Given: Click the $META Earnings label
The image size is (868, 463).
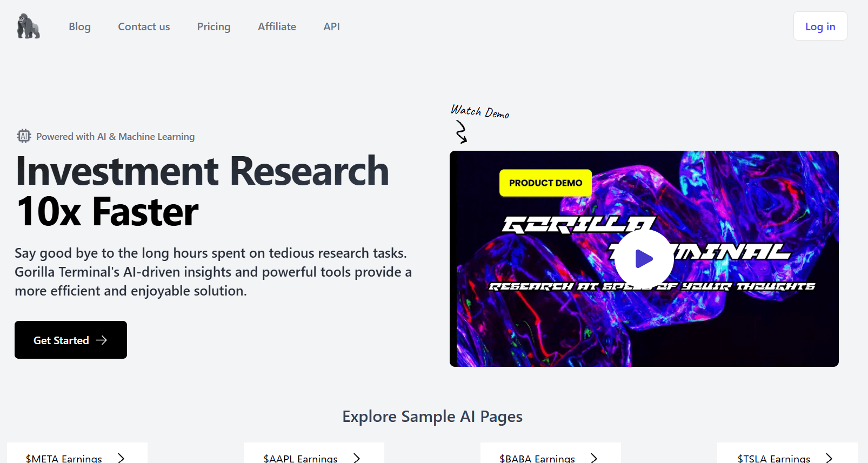Looking at the screenshot, I should 64,458.
